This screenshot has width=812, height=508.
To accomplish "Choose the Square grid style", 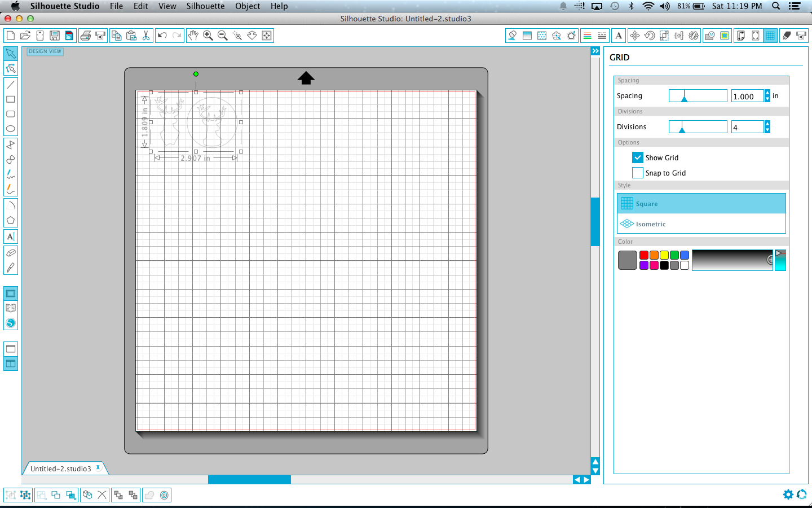I will 701,203.
